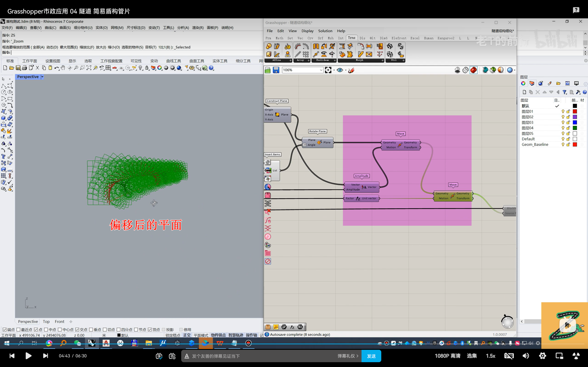Save the Grasshopper document with the floppy icon
Screen dimensions: 588x367
276,70
